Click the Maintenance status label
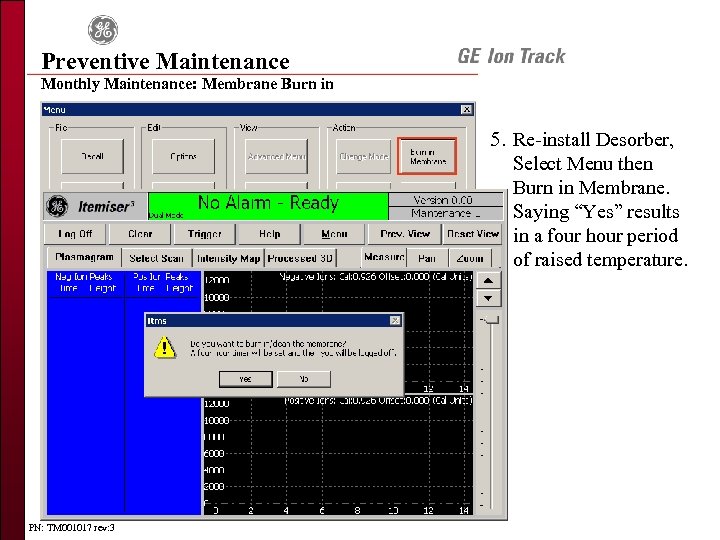This screenshot has width=720, height=540. [x=445, y=213]
